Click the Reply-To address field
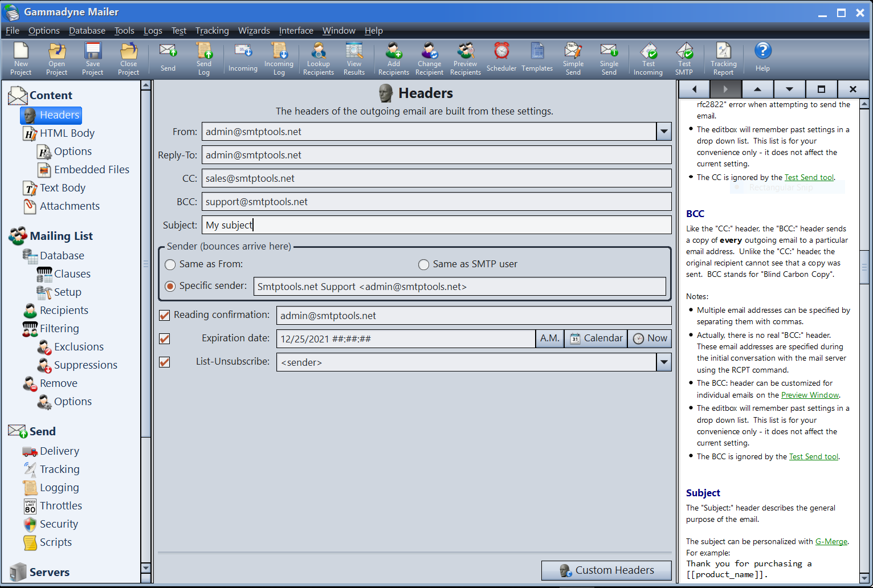This screenshot has width=873, height=588. tap(436, 155)
